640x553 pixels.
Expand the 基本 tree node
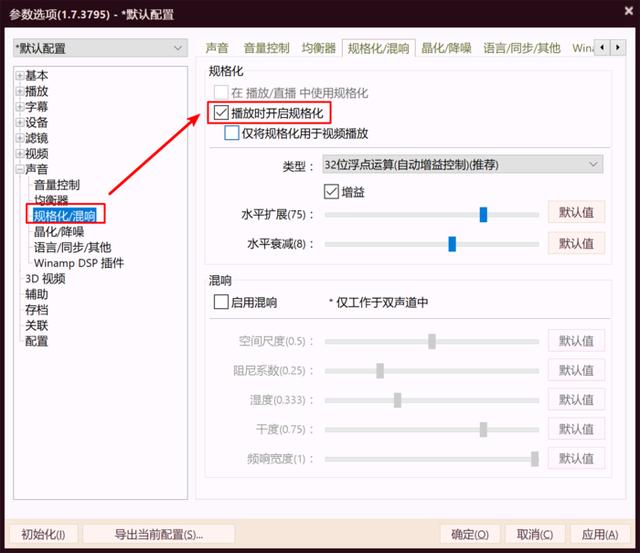pyautogui.click(x=19, y=76)
